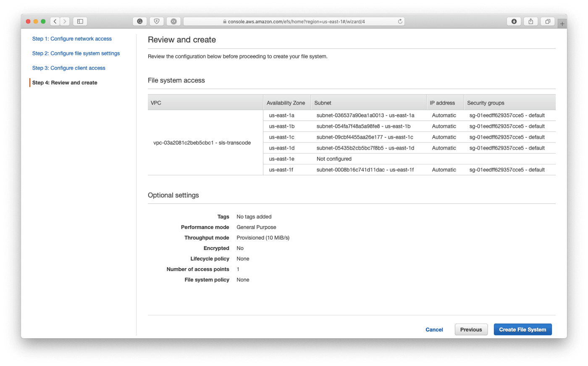Click the Create File System button
The width and height of the screenshot is (588, 366).
point(522,329)
